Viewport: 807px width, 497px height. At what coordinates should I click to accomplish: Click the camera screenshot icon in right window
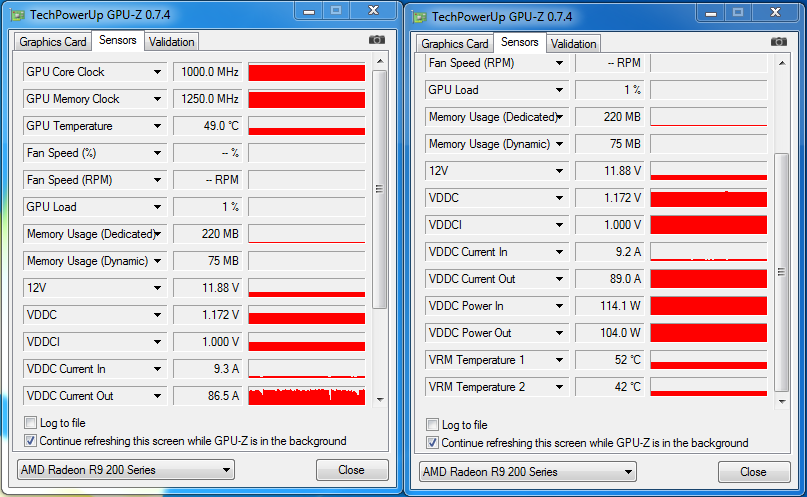[x=778, y=42]
